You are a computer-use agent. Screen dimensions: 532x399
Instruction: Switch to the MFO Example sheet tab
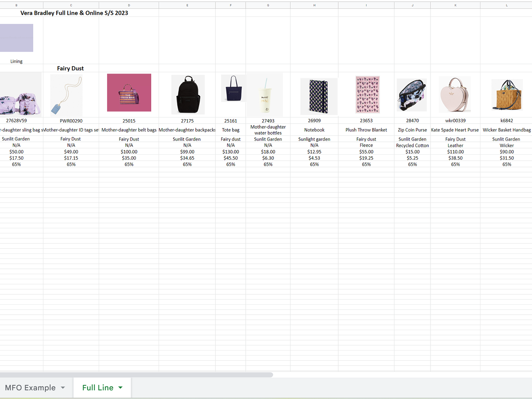click(30, 388)
